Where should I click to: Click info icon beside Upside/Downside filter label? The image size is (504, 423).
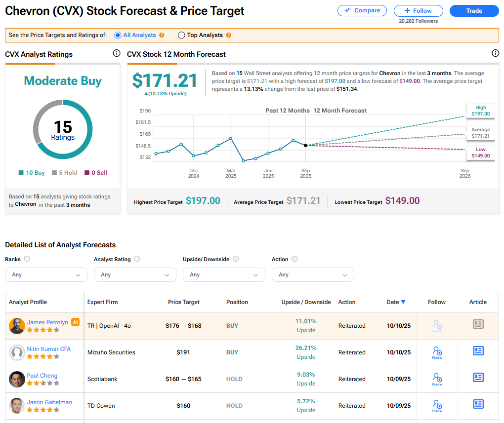coord(236,259)
